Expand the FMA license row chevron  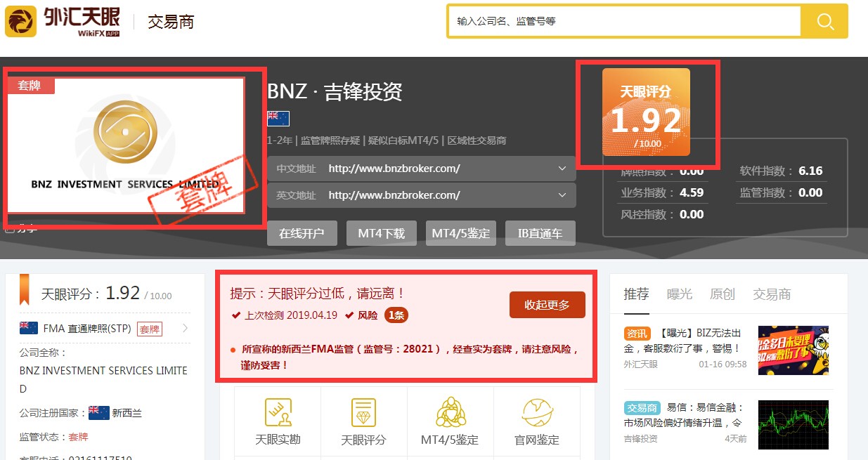click(185, 328)
